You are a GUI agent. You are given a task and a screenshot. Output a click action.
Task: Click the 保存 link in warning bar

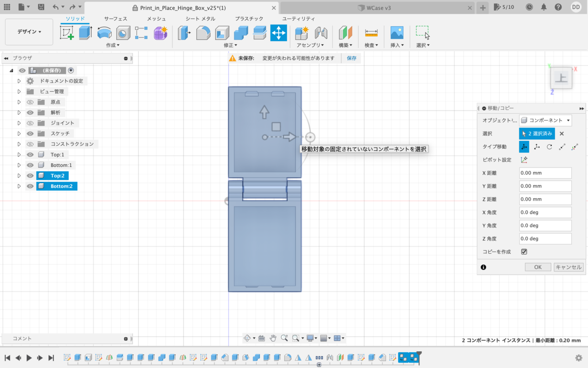point(352,58)
